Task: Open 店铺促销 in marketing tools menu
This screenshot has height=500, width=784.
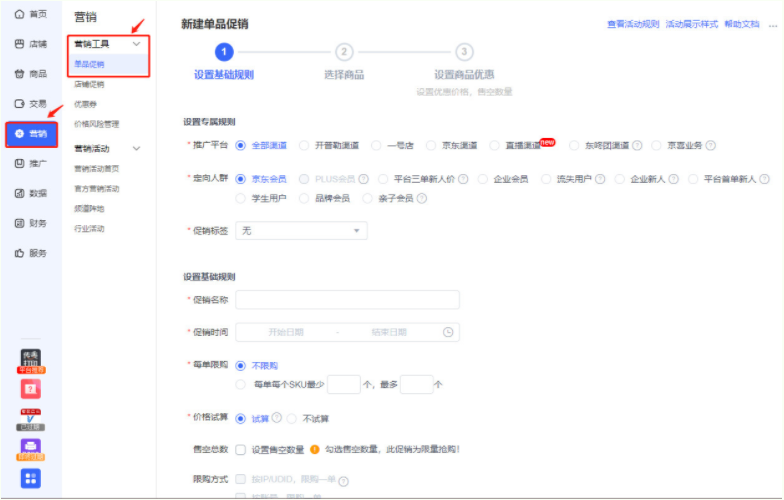Action: [x=90, y=84]
